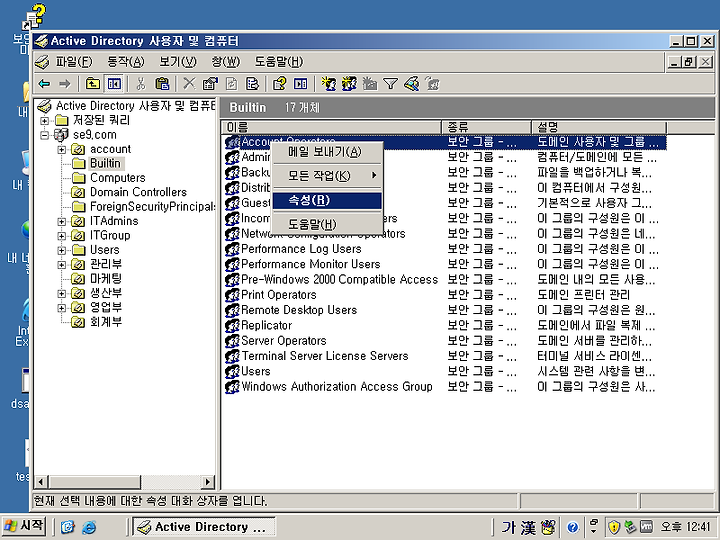The width and height of the screenshot is (720, 540).
Task: Click the Replicator group icon
Action: 232,326
